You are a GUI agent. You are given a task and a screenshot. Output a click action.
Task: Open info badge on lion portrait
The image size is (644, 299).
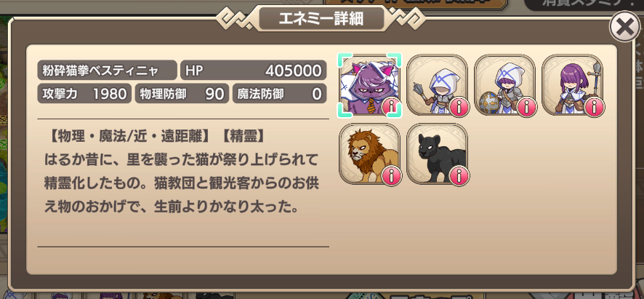(x=391, y=177)
